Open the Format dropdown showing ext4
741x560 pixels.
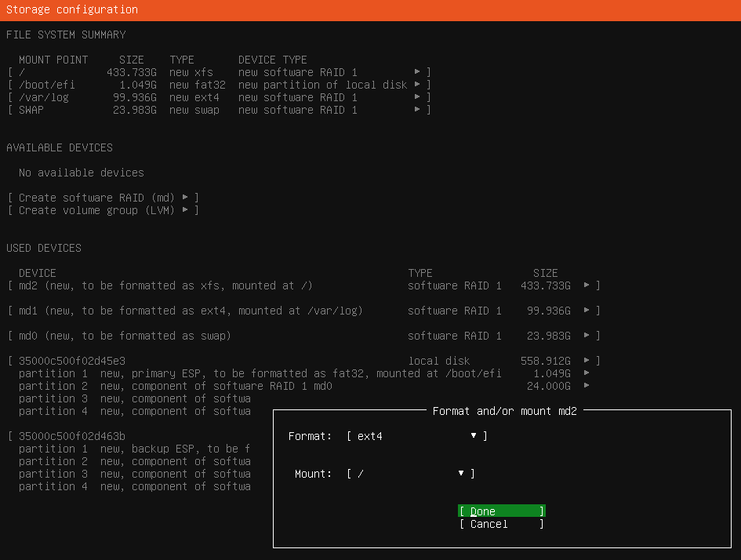416,436
